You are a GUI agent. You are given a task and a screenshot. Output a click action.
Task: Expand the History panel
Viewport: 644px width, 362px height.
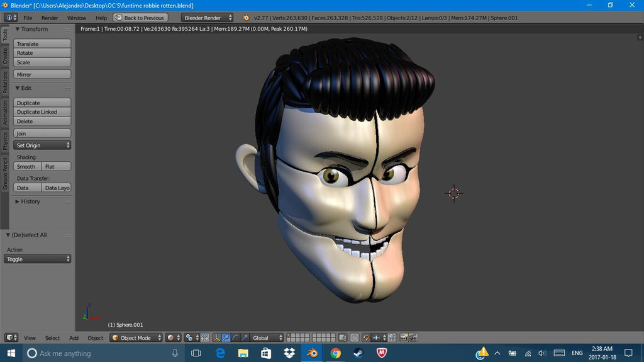click(x=17, y=201)
